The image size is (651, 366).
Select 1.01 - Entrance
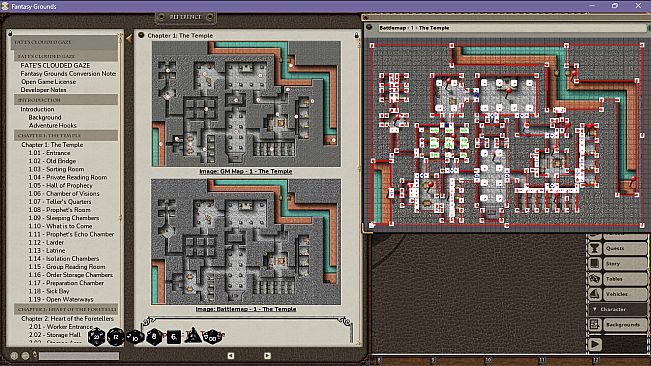(x=49, y=153)
